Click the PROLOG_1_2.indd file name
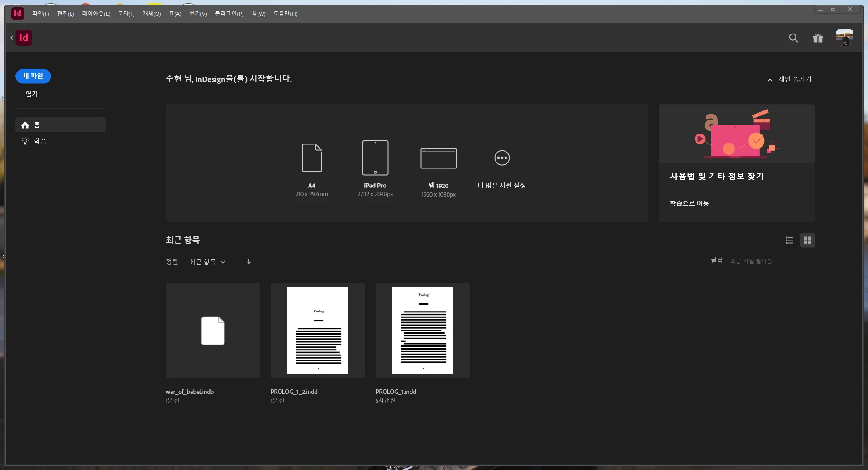The width and height of the screenshot is (868, 470). pos(294,392)
